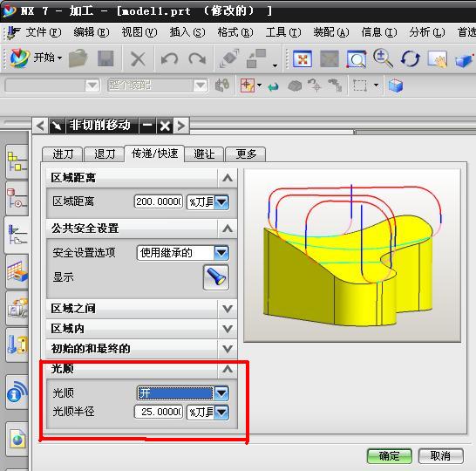The width and height of the screenshot is (476, 471).
Task: Open the 工具(T) menu
Action: pyautogui.click(x=283, y=32)
